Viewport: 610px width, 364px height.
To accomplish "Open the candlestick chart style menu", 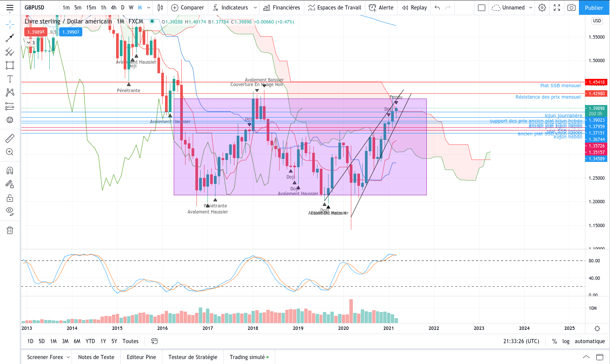I will click(160, 8).
